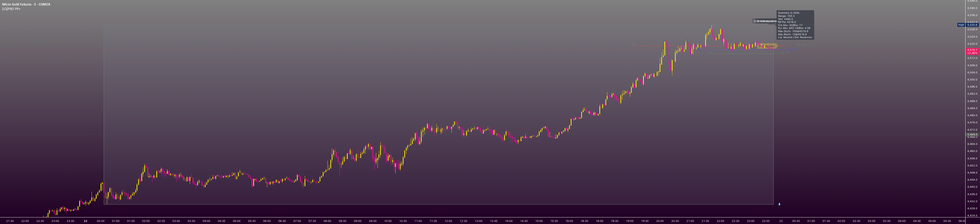Click the 12:00 time axis label
980x224 pixels.
[x=448, y=221]
